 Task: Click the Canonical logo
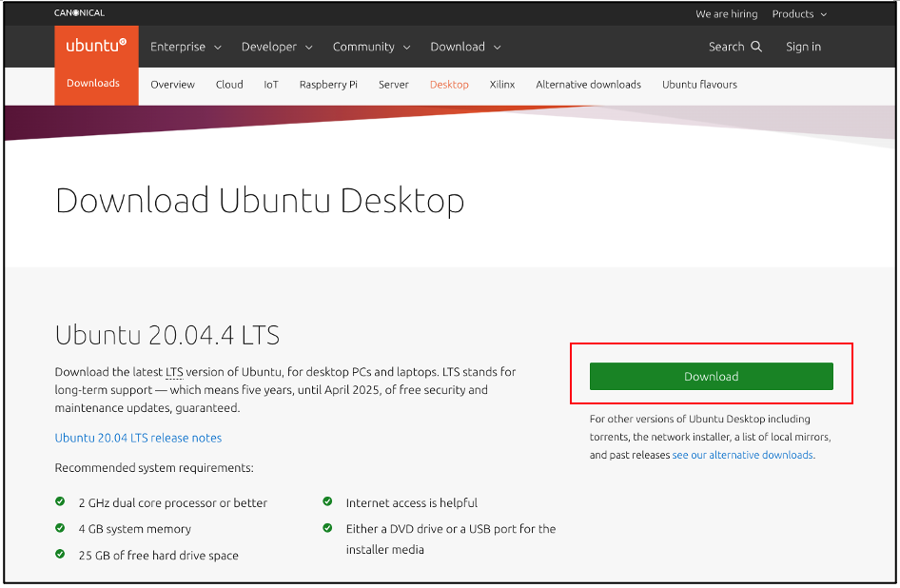80,12
